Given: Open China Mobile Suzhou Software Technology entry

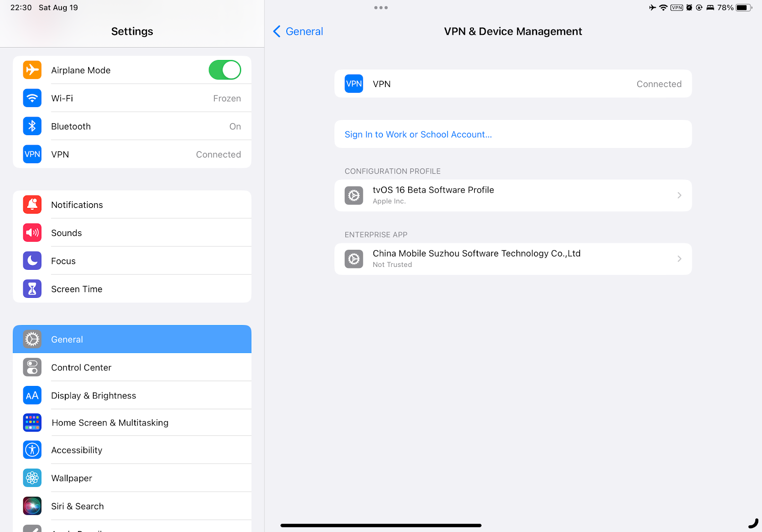Looking at the screenshot, I should coord(513,259).
